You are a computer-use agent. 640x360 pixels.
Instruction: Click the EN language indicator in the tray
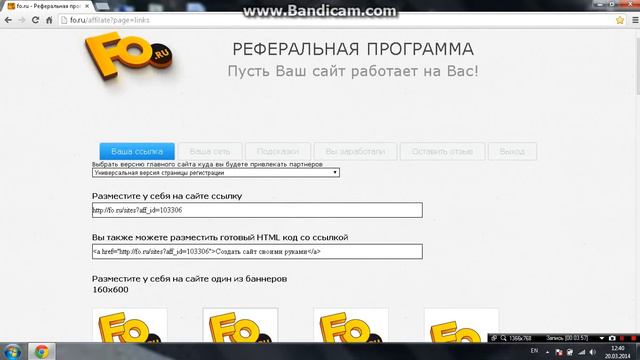click(534, 351)
